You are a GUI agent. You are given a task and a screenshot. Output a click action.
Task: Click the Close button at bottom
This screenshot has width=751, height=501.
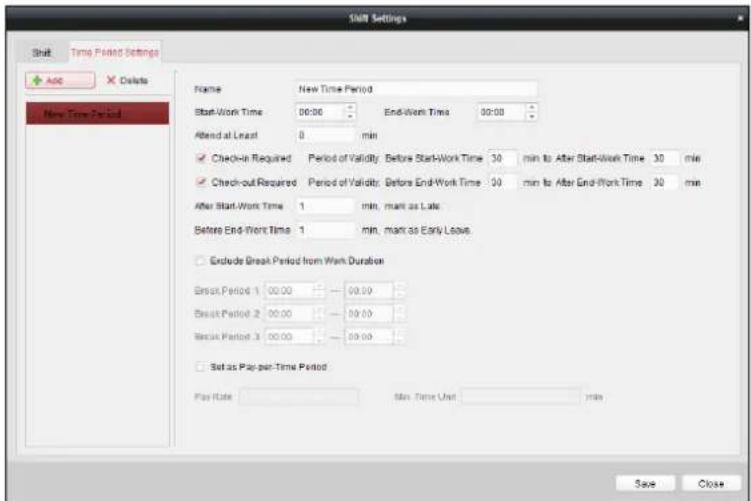tap(711, 484)
